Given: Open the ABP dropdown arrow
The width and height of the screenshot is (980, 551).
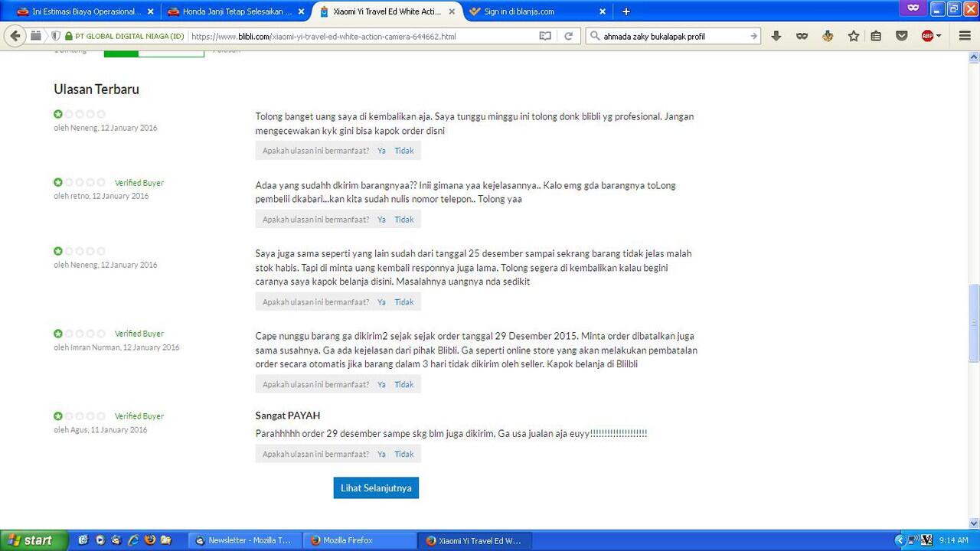Looking at the screenshot, I should click(939, 36).
